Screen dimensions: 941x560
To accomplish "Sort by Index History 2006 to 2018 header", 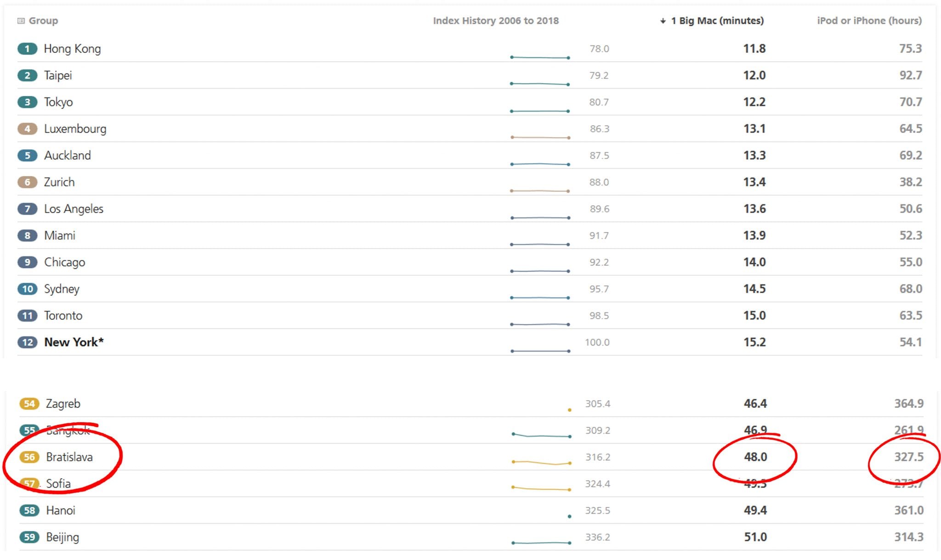I will coord(495,21).
